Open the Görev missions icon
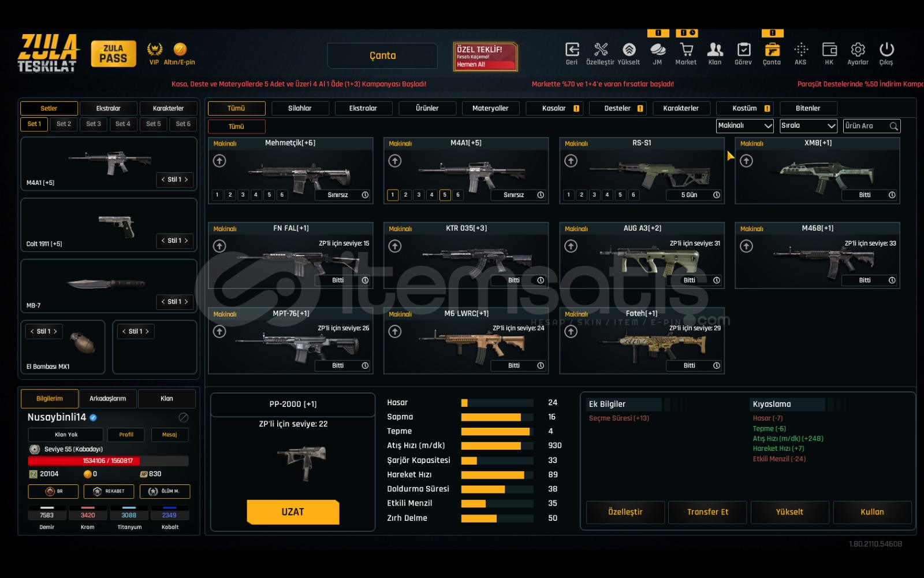Image resolution: width=924 pixels, height=578 pixels. point(743,50)
